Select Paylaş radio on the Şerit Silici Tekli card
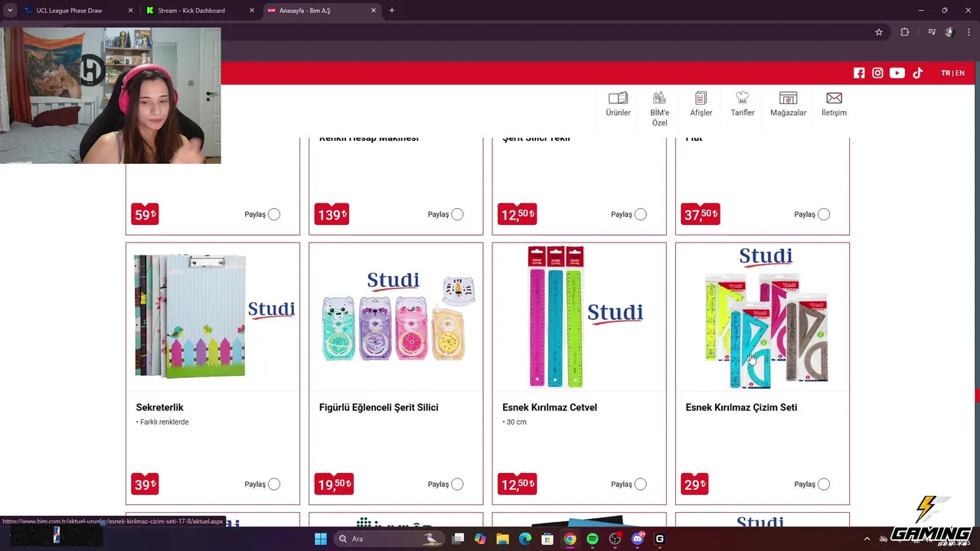This screenshot has width=980, height=551. (640, 214)
